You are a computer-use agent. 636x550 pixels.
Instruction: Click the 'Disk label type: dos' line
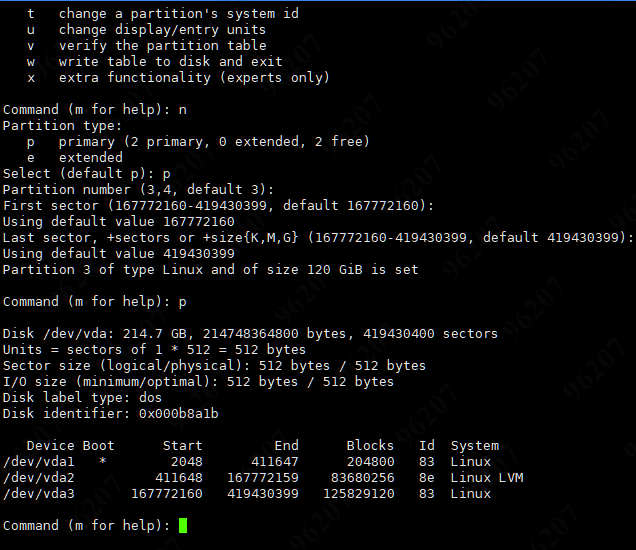[83, 398]
